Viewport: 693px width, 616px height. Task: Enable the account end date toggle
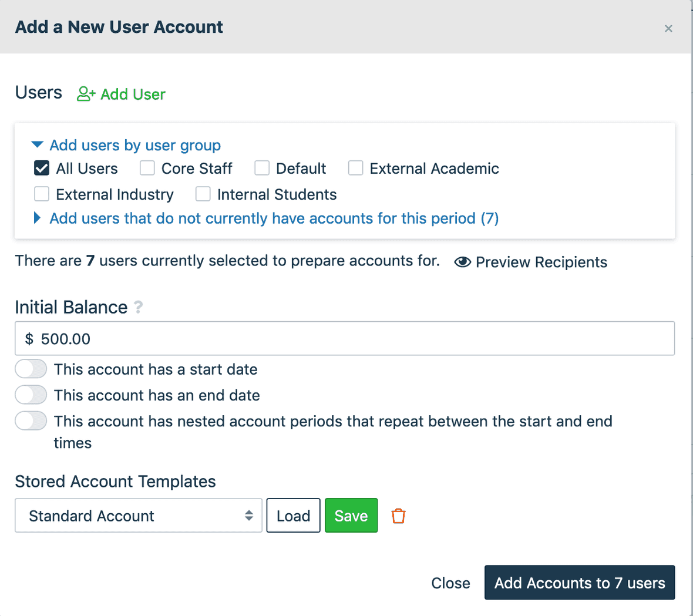click(x=31, y=395)
